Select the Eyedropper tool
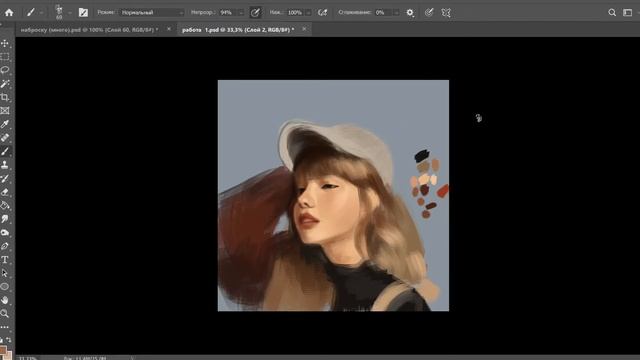Viewport: 640px width, 360px height. (5, 124)
